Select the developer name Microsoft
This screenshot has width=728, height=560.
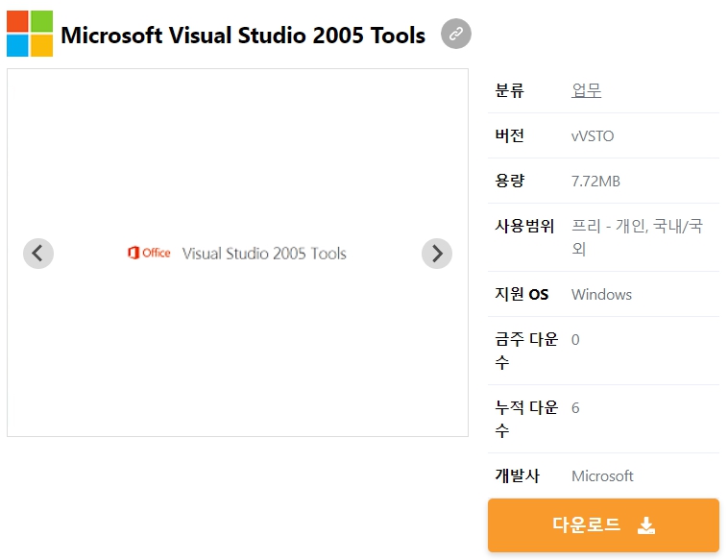pos(602,476)
